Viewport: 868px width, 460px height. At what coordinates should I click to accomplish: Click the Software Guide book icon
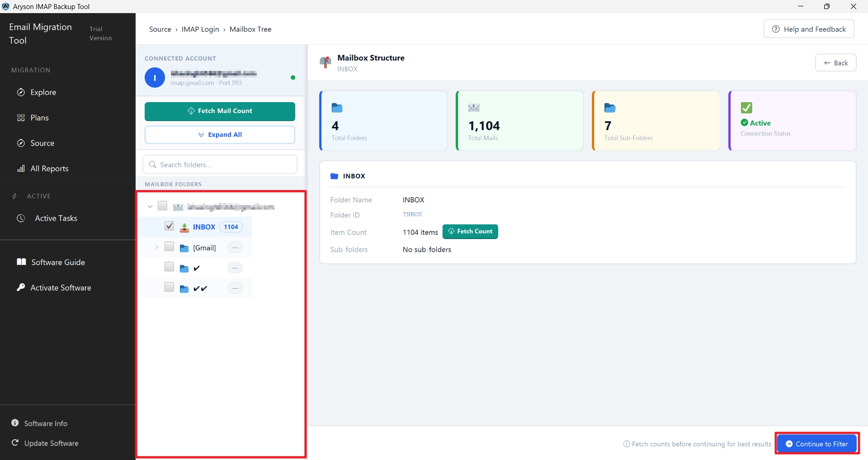pos(21,262)
